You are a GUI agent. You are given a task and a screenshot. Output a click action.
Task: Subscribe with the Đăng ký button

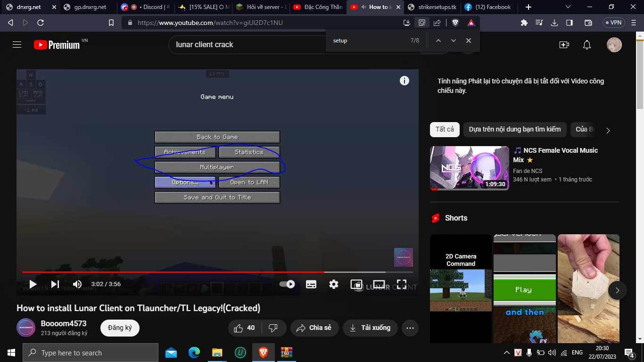tap(120, 328)
